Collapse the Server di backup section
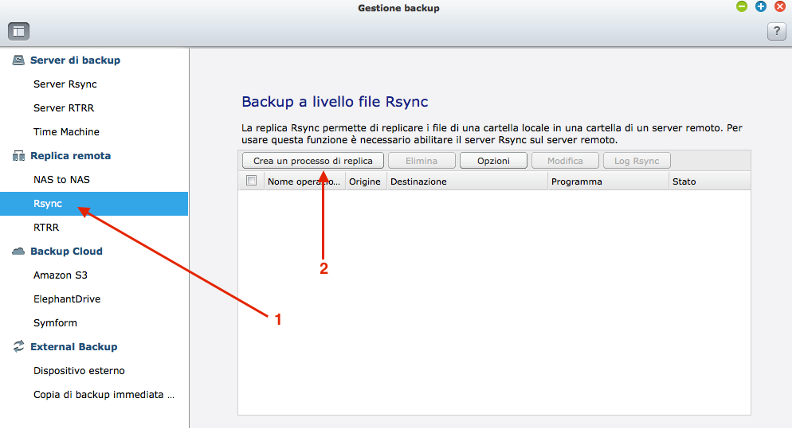Viewport: 792px width, 428px height. 75,60
